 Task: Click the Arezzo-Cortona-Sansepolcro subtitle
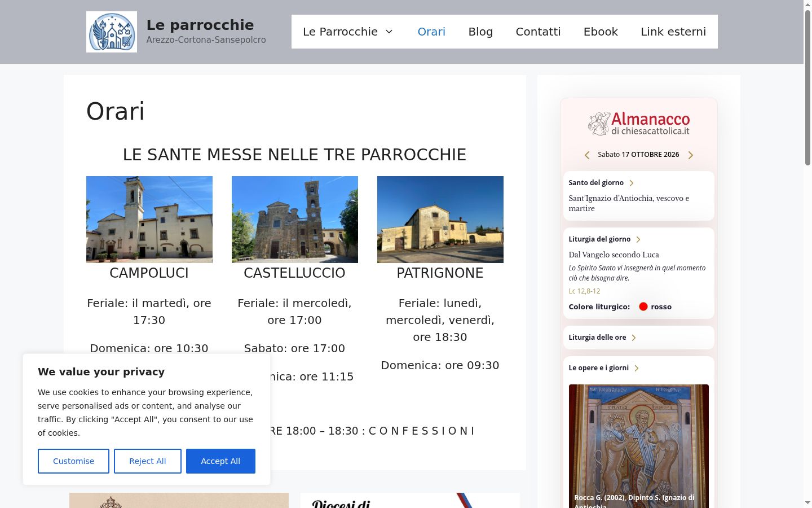(x=206, y=40)
